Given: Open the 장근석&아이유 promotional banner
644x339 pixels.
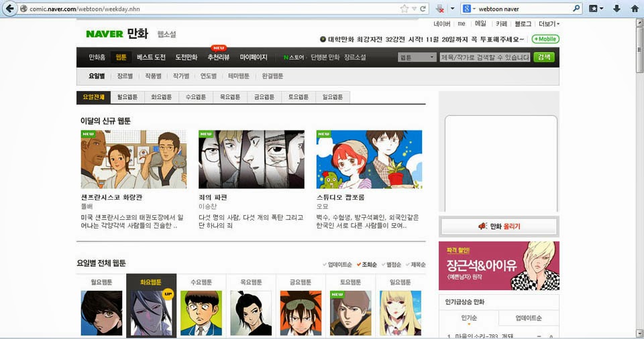Looking at the screenshot, I should coord(499,265).
